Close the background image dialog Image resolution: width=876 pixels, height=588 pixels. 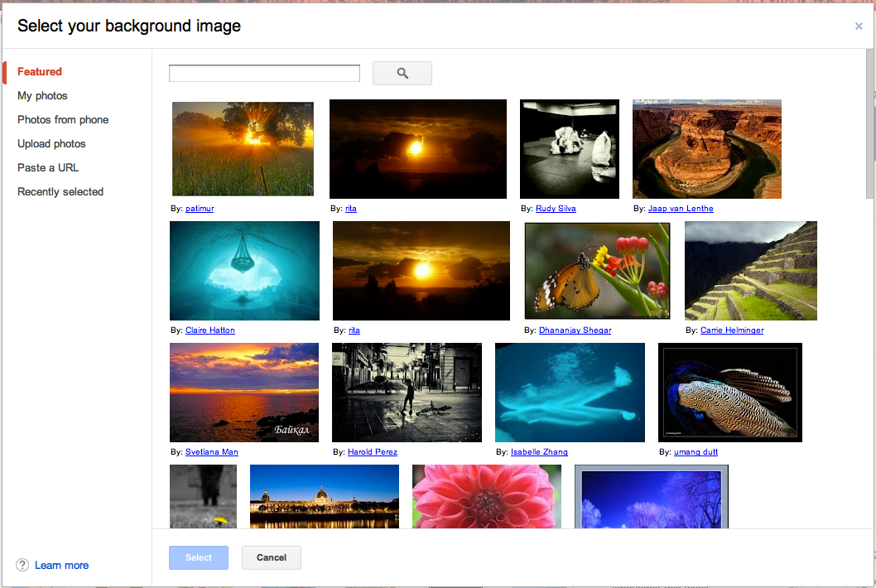(x=859, y=26)
